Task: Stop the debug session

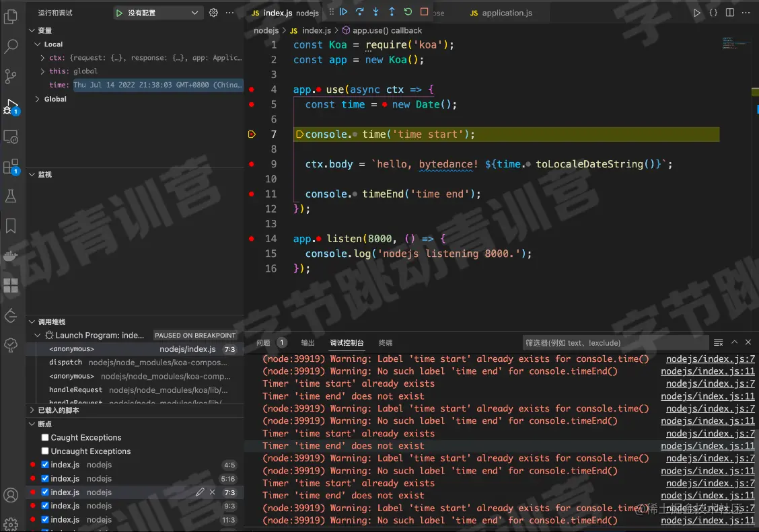Action: [x=424, y=12]
